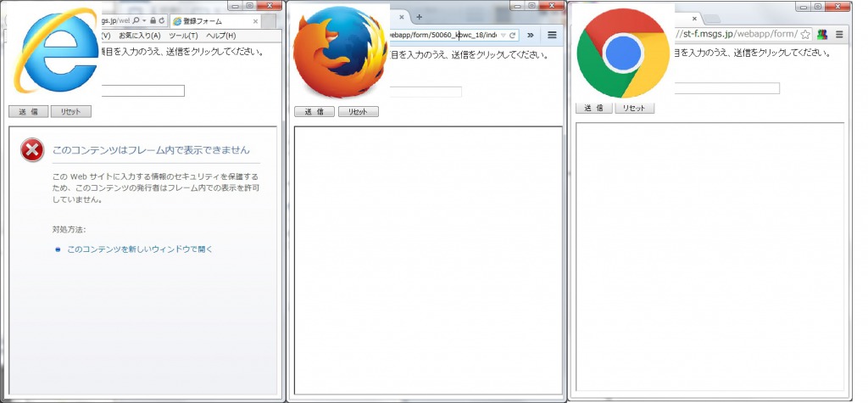Click the reload icon in Firefox URL bar
Viewport: 868px width, 403px height.
(x=512, y=35)
